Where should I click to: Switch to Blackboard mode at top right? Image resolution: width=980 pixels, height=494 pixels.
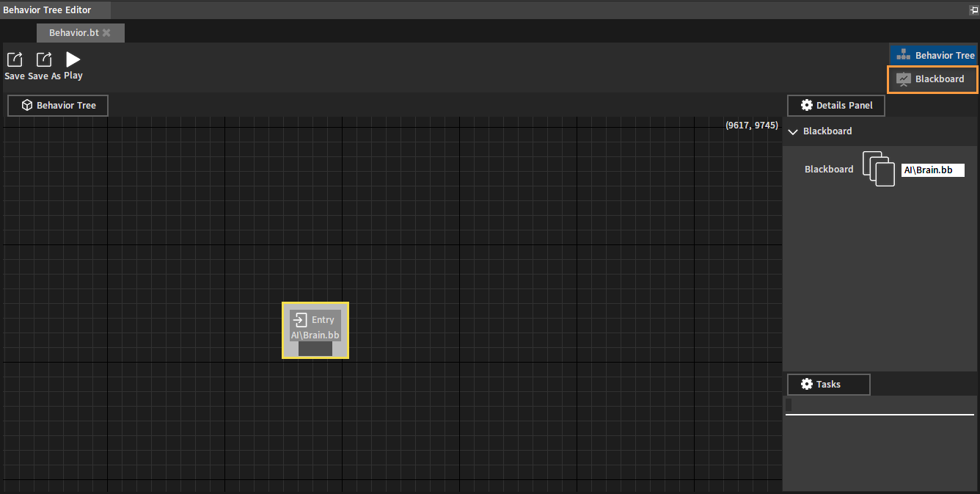coord(933,79)
